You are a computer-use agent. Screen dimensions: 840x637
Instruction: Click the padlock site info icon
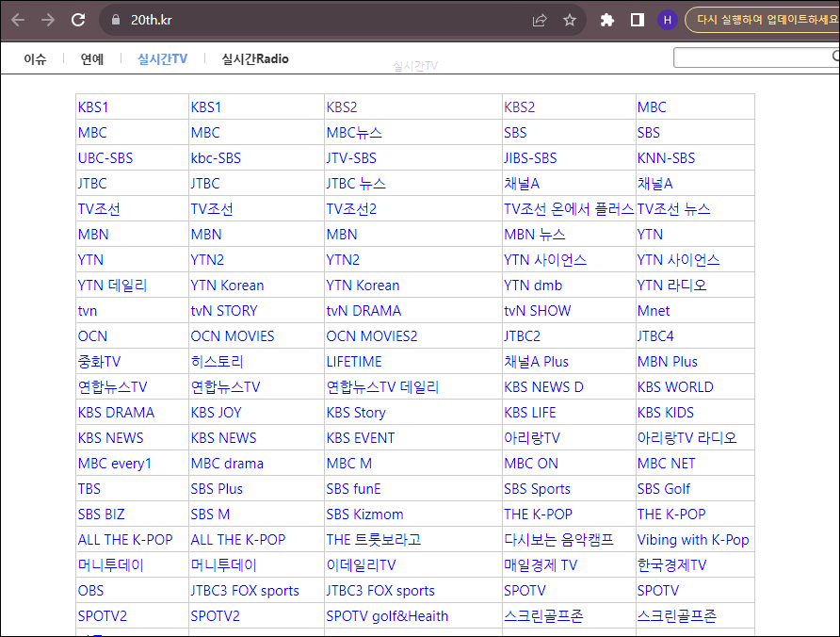115,20
